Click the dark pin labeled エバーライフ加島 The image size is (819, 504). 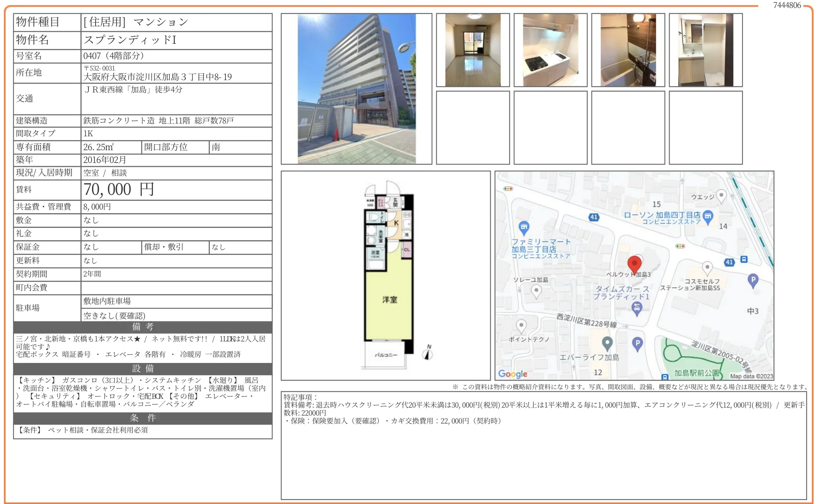click(x=608, y=342)
